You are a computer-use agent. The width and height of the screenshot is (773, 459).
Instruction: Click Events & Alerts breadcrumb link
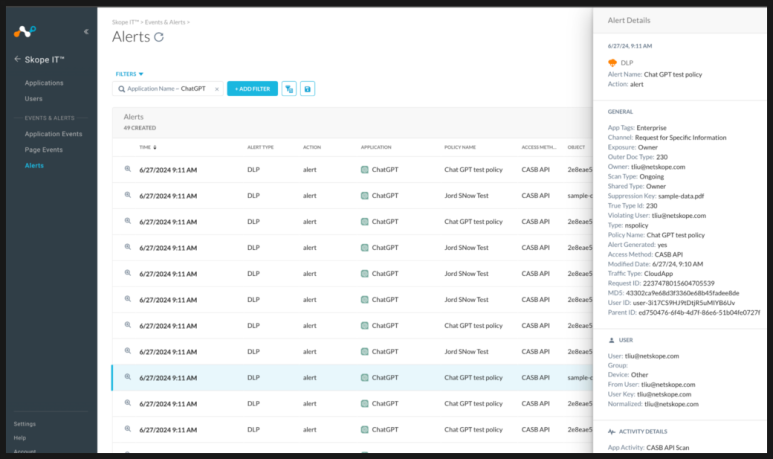[165, 22]
